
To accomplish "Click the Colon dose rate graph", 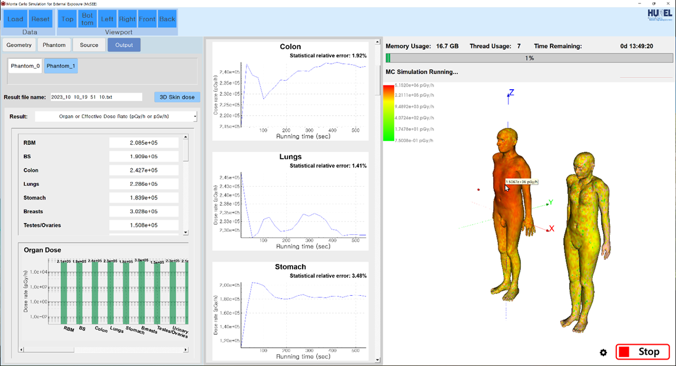I will [290, 91].
